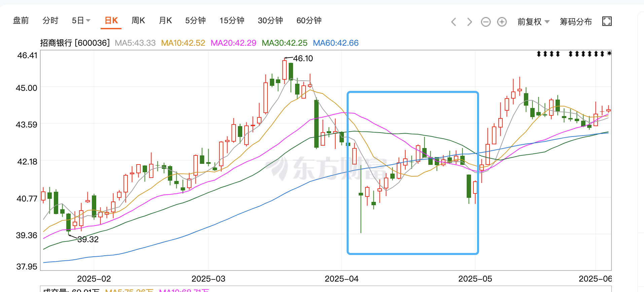Select the 周K tab
Image resolution: width=644 pixels, height=292 pixels.
click(138, 21)
